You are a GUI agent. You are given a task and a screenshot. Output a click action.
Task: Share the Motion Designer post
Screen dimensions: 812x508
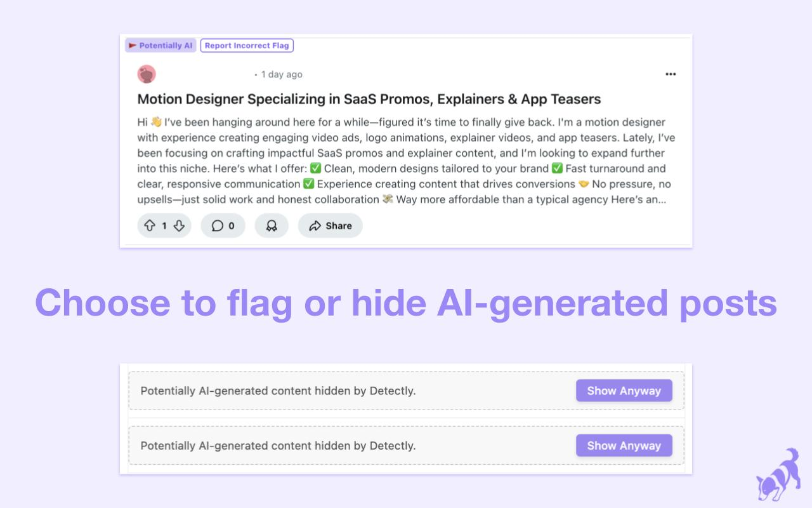330,225
